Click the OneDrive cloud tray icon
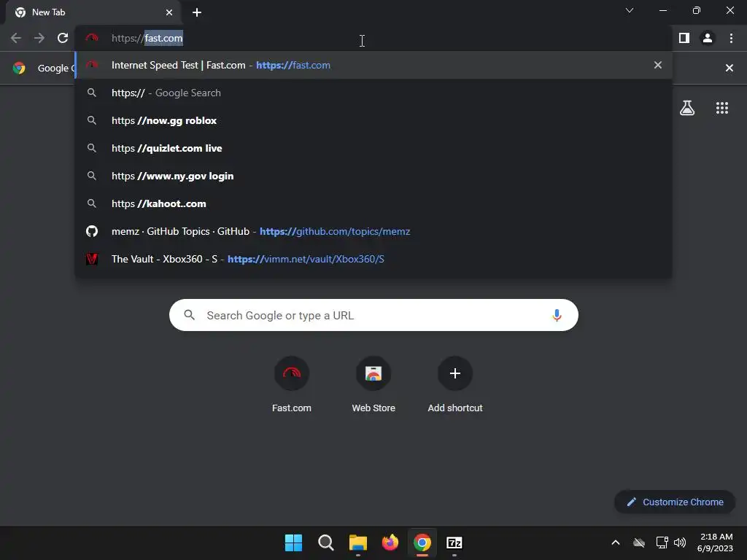The width and height of the screenshot is (747, 560). coord(639,542)
